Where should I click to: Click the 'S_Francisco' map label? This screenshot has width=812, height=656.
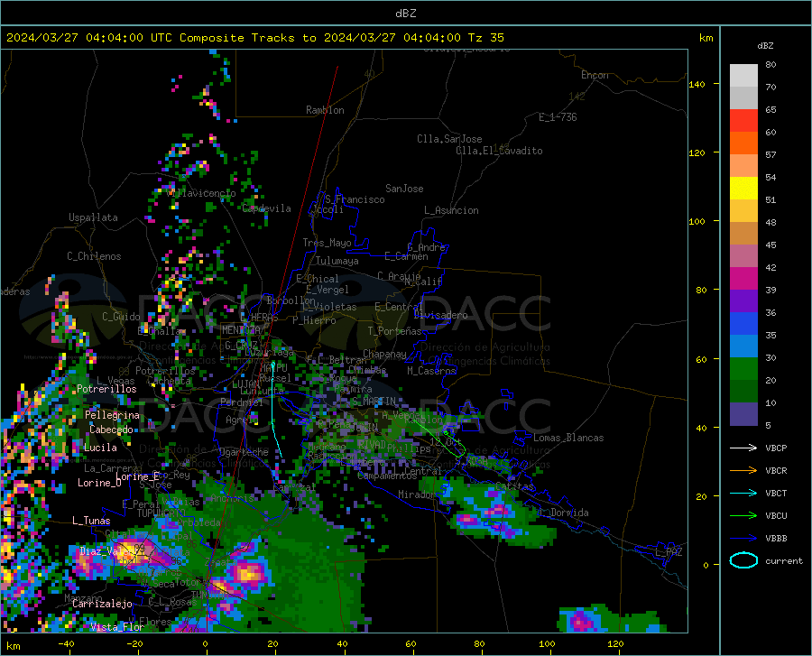[355, 199]
